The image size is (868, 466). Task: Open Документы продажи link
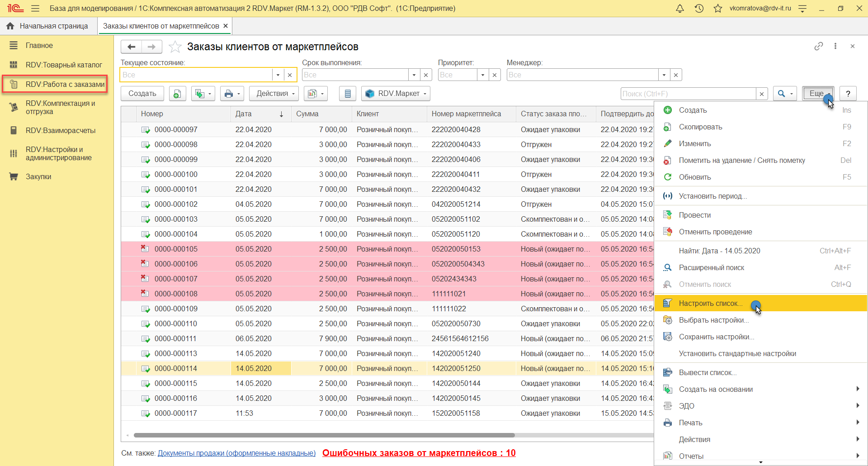pyautogui.click(x=236, y=453)
